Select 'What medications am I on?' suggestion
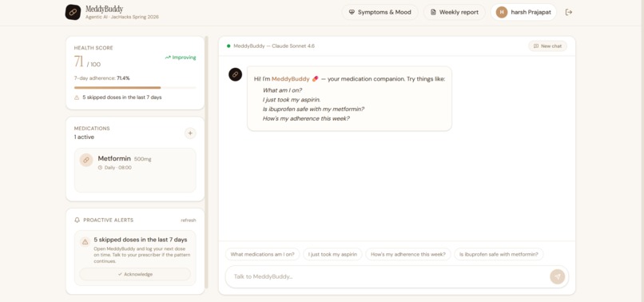The height and width of the screenshot is (302, 644). coord(262,254)
